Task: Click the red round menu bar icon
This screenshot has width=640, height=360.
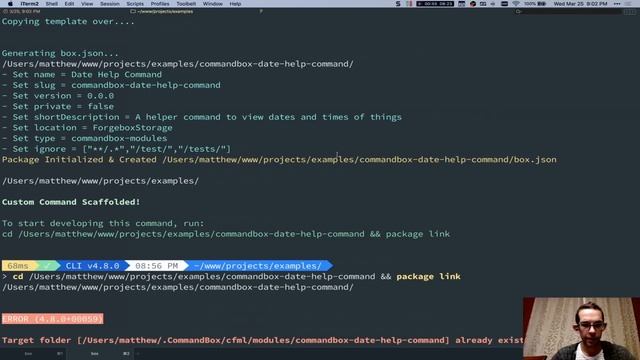Action: pyautogui.click(x=473, y=4)
